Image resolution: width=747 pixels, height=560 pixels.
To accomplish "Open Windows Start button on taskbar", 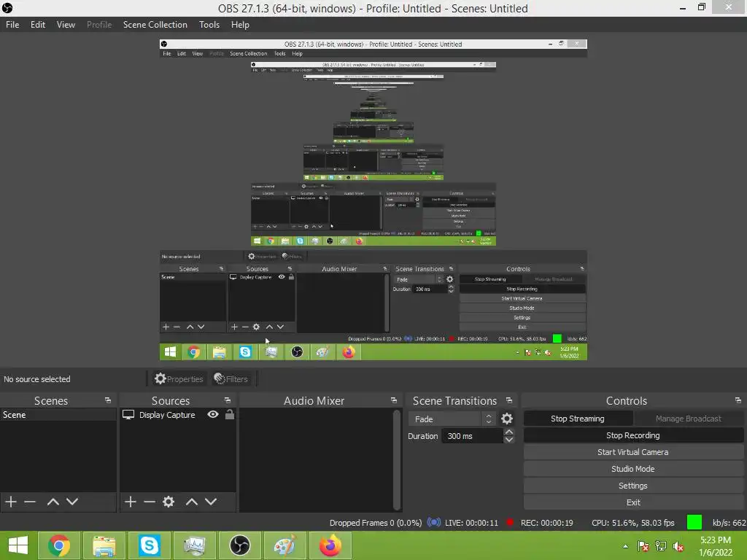I will tap(18, 545).
